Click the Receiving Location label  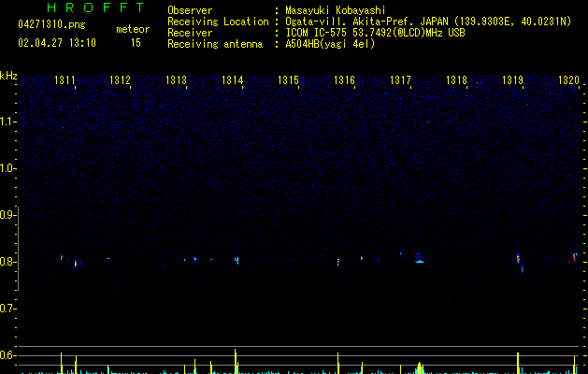point(218,22)
